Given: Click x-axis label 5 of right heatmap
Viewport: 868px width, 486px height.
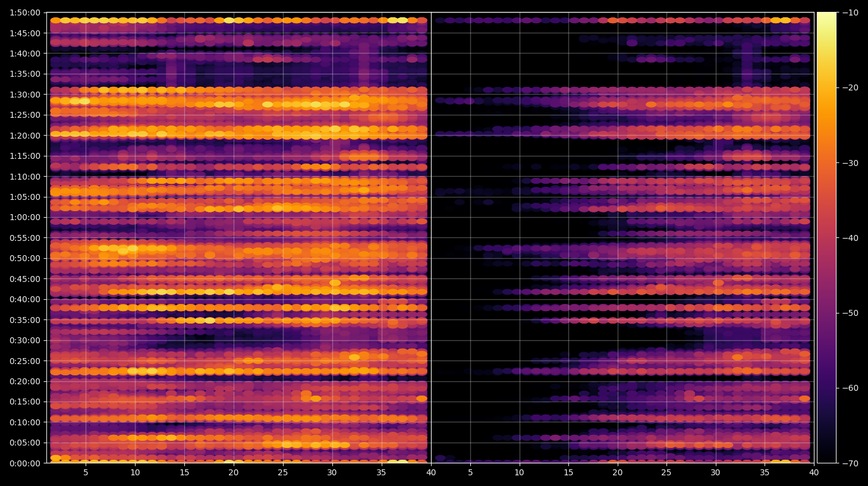Looking at the screenshot, I should (x=470, y=472).
